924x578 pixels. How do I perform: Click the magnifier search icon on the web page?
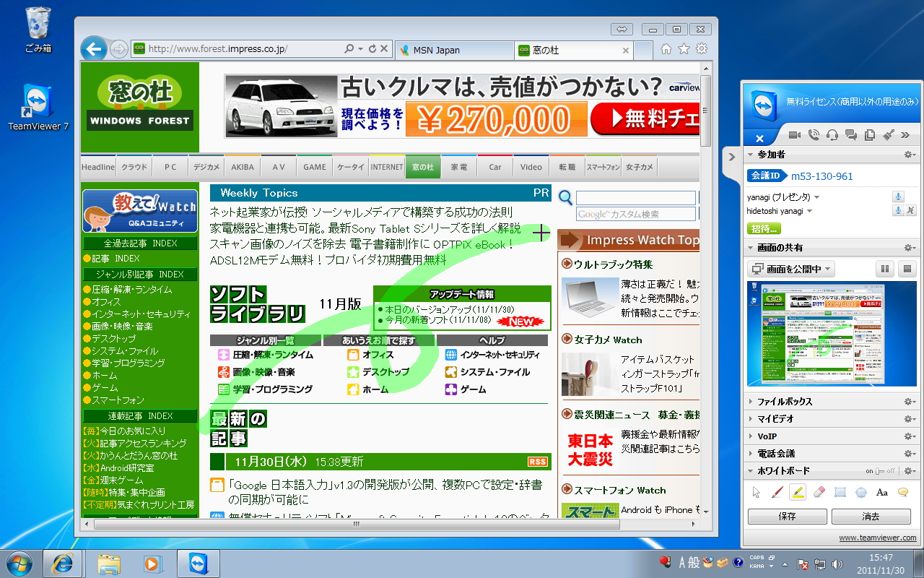click(565, 198)
